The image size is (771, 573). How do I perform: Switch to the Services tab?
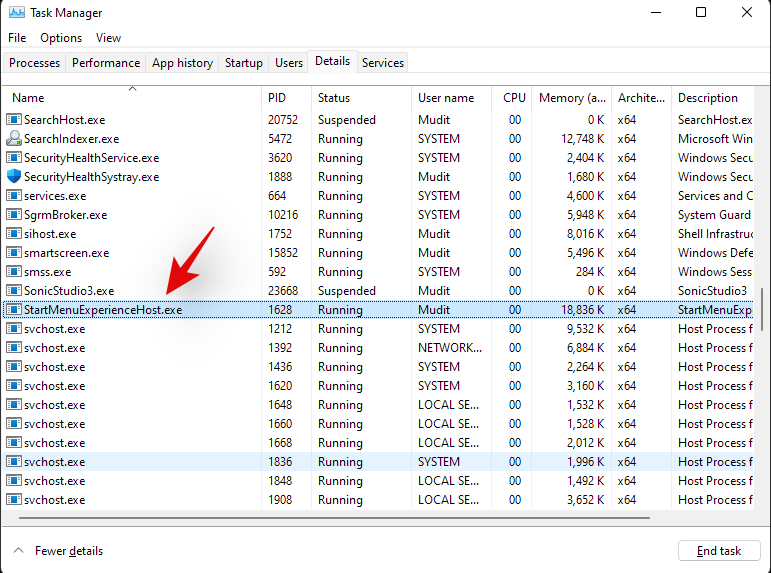coord(383,63)
